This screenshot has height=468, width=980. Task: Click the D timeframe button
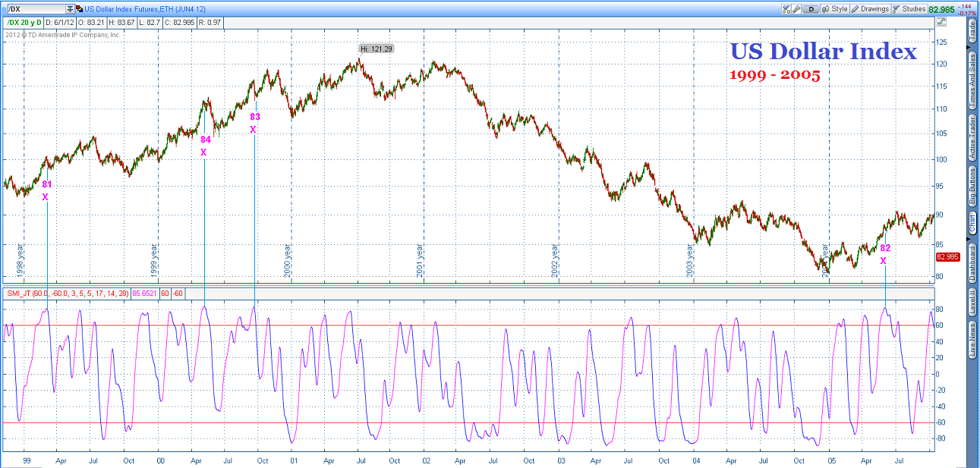point(811,9)
